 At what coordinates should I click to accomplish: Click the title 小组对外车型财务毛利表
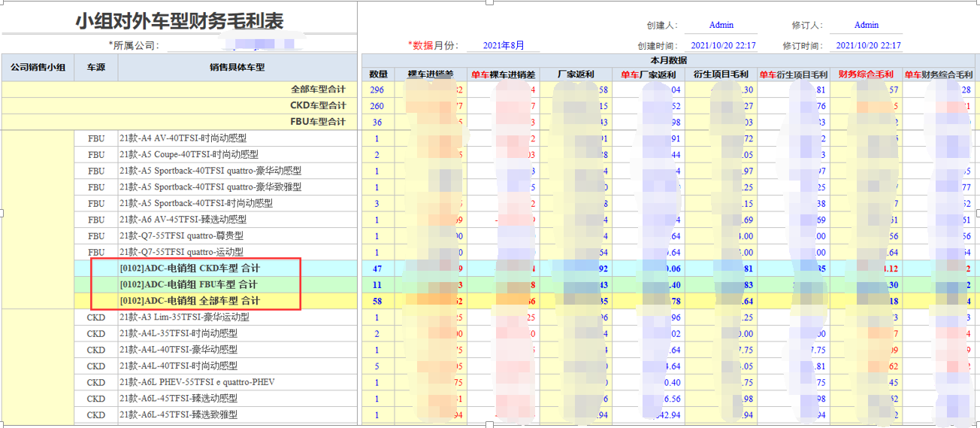tap(180, 21)
